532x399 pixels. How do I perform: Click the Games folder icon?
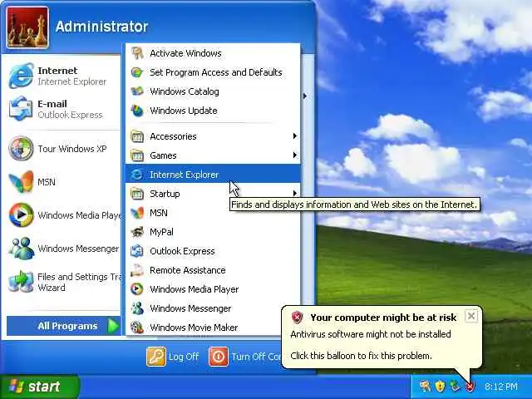pos(137,155)
